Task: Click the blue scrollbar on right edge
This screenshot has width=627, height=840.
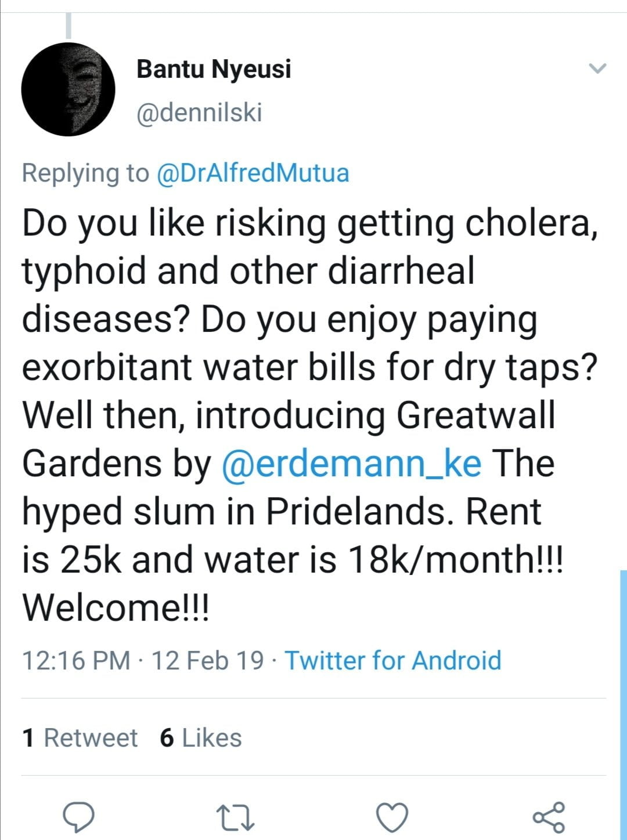Action: [x=623, y=696]
